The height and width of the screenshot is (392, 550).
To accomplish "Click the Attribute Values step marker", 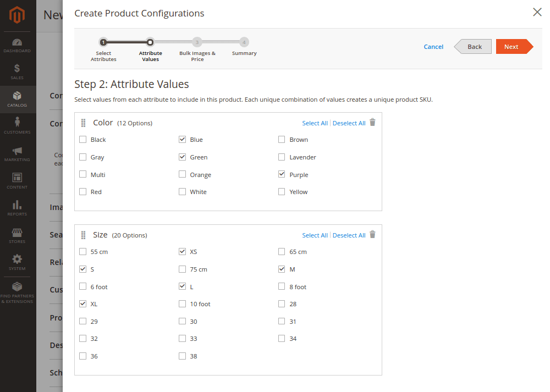I will [150, 42].
